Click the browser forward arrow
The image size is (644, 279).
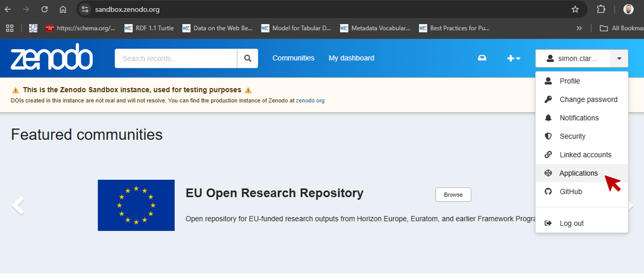pos(26,9)
